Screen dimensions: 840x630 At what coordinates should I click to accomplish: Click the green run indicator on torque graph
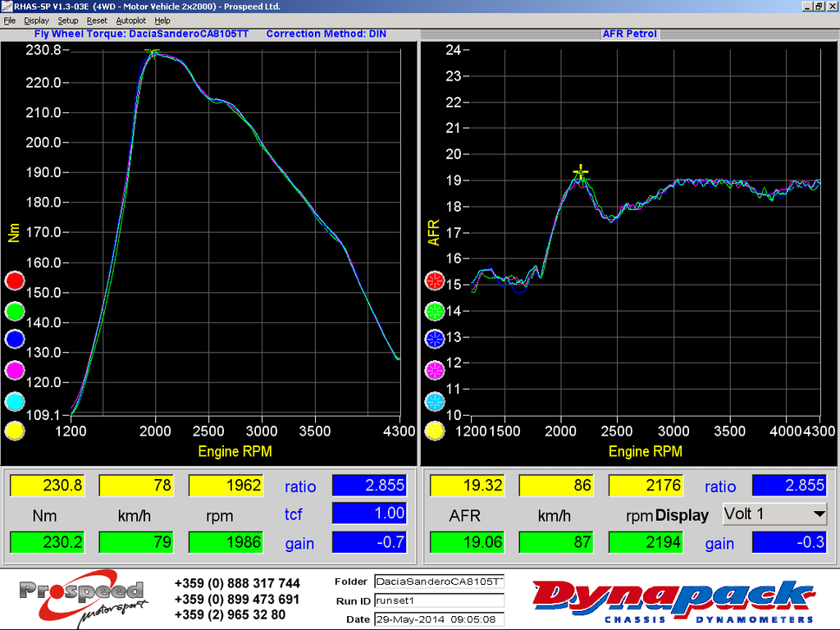tap(14, 311)
